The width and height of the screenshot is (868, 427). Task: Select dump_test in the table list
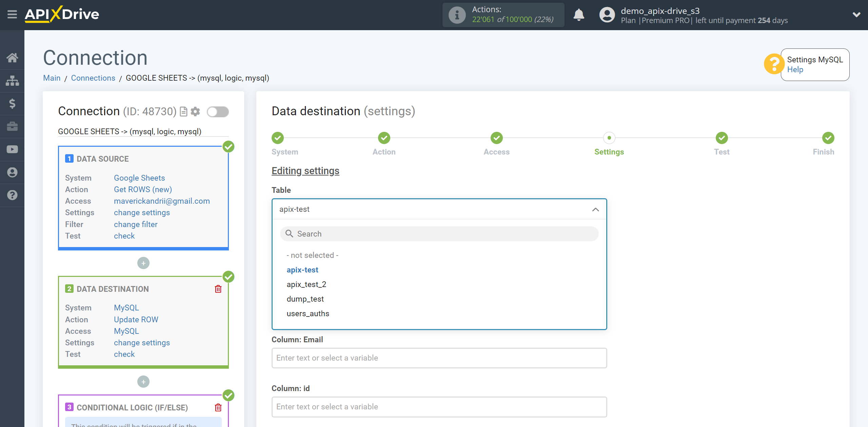(x=305, y=299)
